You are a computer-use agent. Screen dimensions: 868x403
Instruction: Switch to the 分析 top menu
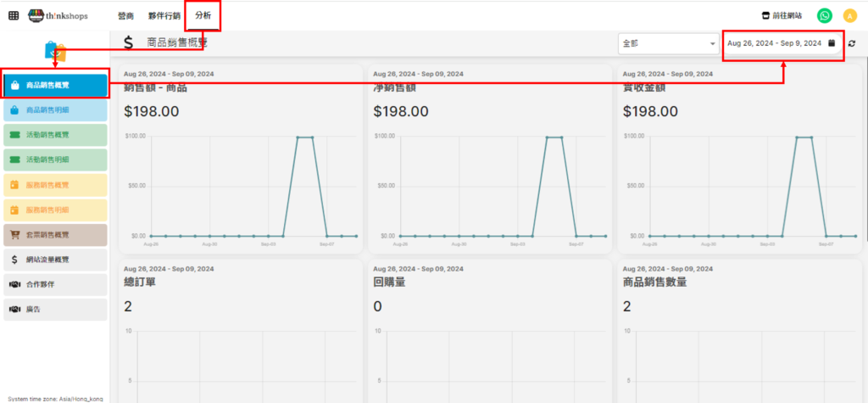point(203,15)
